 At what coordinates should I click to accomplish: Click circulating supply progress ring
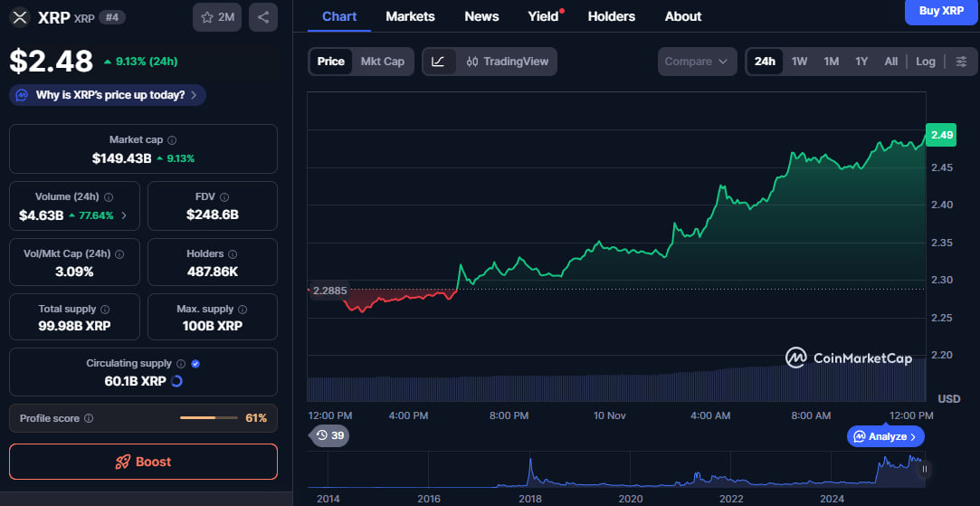point(176,381)
